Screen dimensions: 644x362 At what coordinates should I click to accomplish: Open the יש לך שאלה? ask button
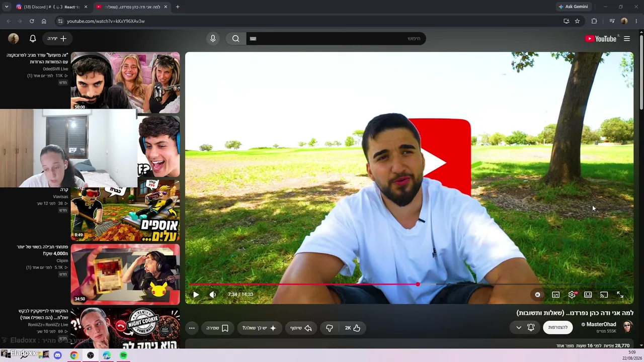[x=259, y=328]
